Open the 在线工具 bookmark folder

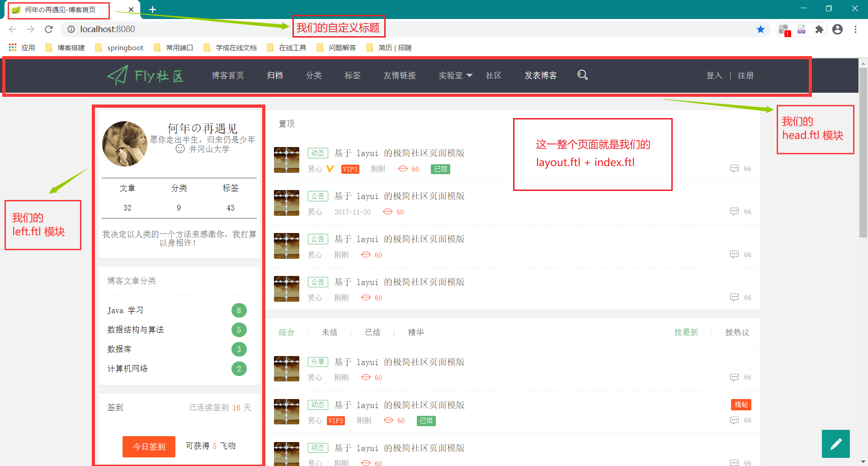click(x=287, y=48)
